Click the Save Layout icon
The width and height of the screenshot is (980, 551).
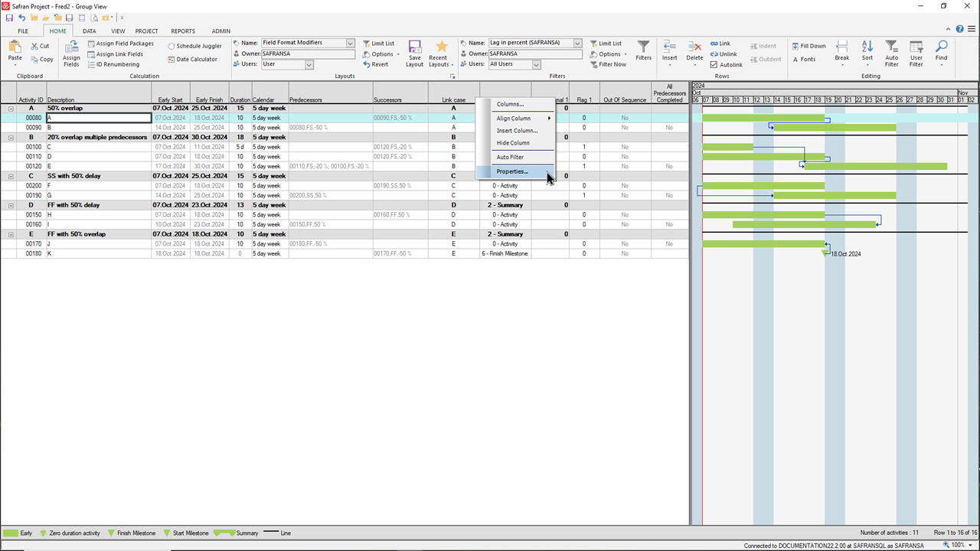(414, 47)
